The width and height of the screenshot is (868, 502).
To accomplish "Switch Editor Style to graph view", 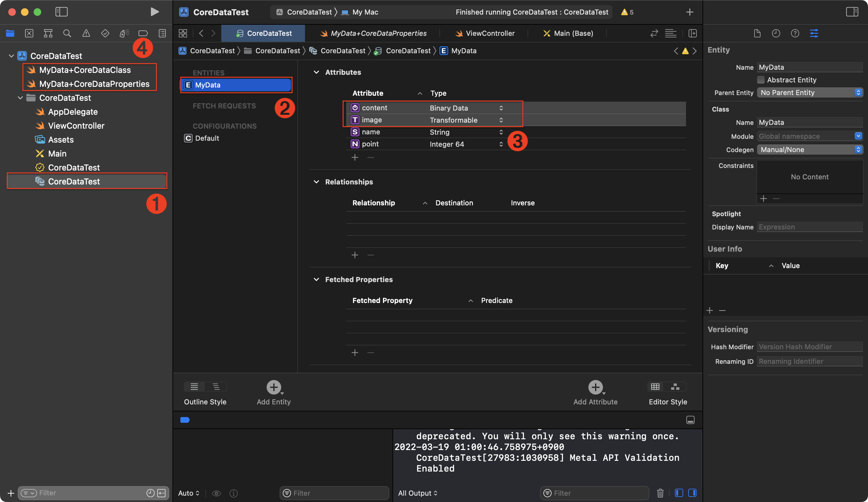I will (675, 387).
